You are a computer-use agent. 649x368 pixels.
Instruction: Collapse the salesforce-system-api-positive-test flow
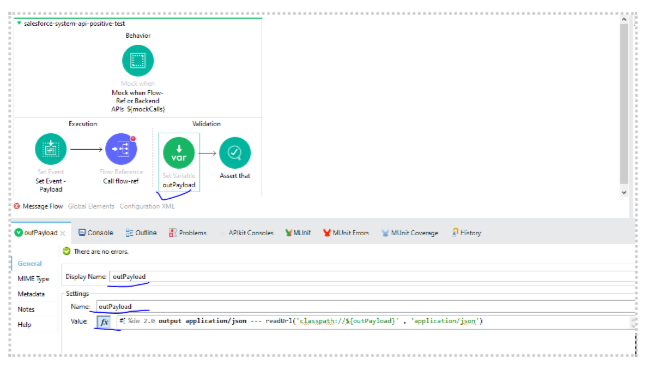[x=19, y=24]
